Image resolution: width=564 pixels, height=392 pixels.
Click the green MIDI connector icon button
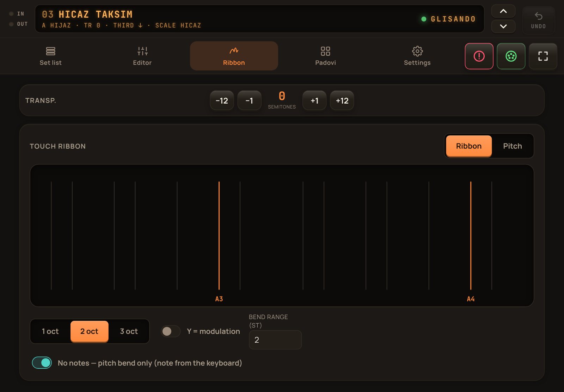tap(511, 56)
